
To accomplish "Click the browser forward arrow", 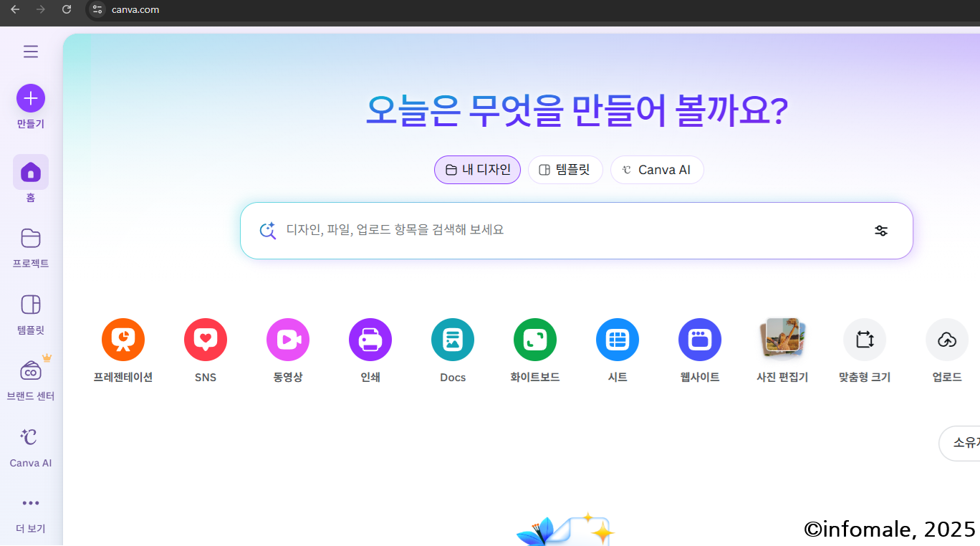I will 41,9.
